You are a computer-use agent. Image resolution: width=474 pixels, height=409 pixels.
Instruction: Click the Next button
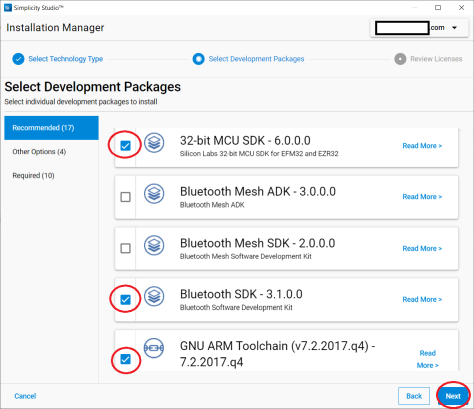(453, 396)
